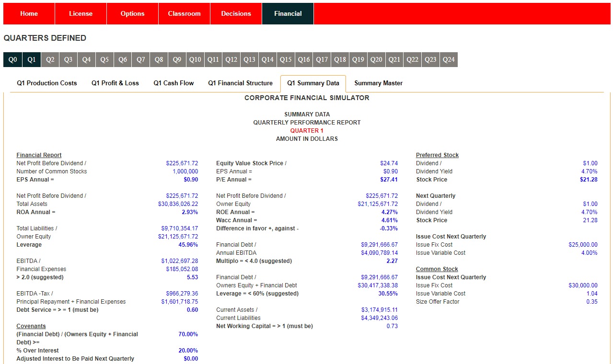
Task: Click the Total Assets value $30,836,026.22
Action: click(178, 204)
